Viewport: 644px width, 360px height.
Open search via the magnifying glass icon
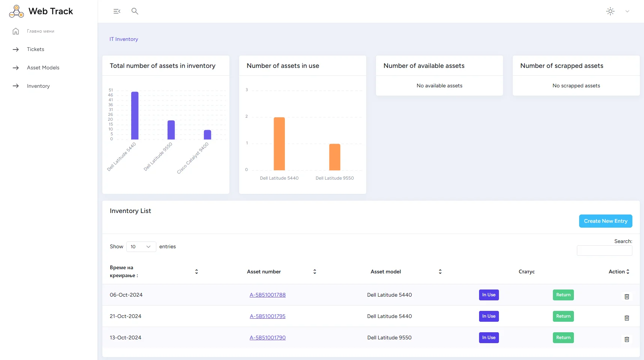tap(135, 11)
